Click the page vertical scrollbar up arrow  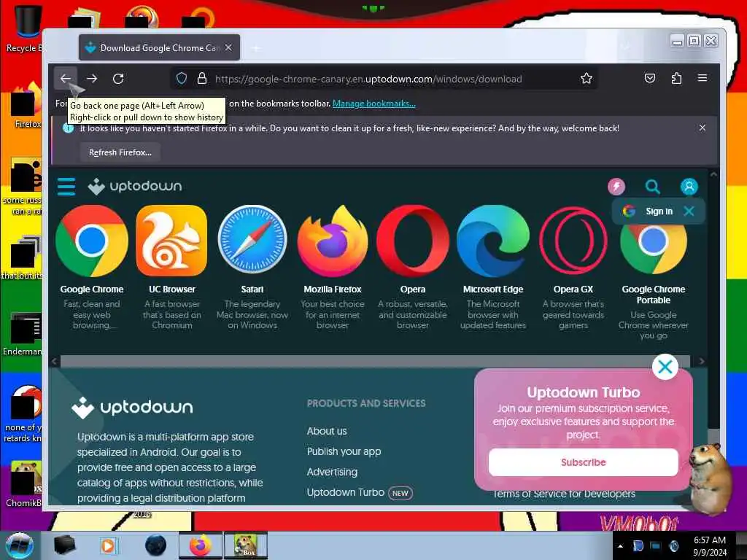pyautogui.click(x=713, y=175)
